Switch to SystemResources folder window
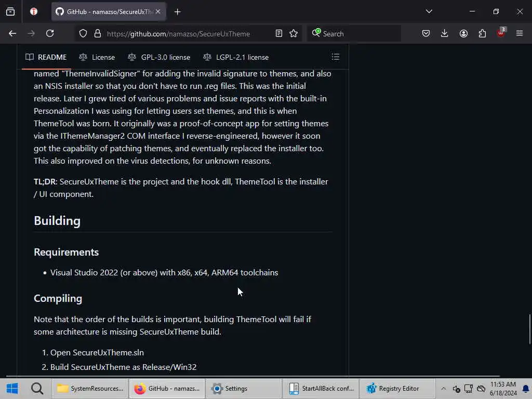The image size is (532, 399). tap(90, 389)
